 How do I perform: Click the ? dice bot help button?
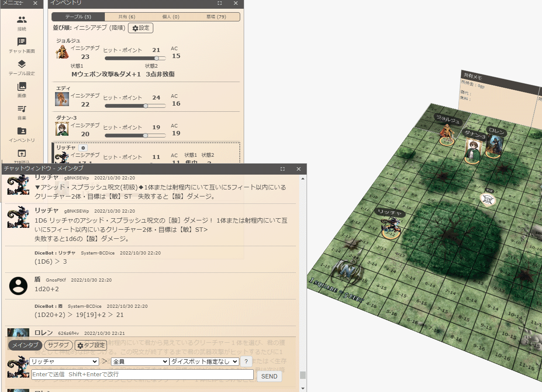tap(246, 361)
